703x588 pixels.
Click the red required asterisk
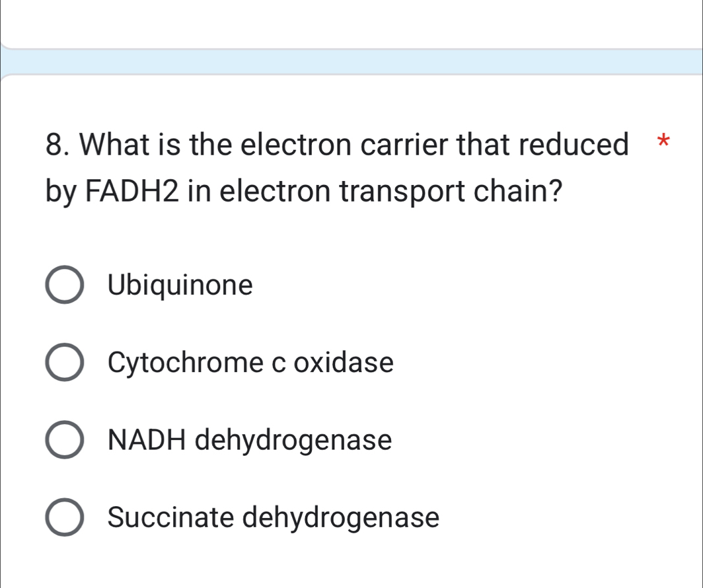pos(664,142)
